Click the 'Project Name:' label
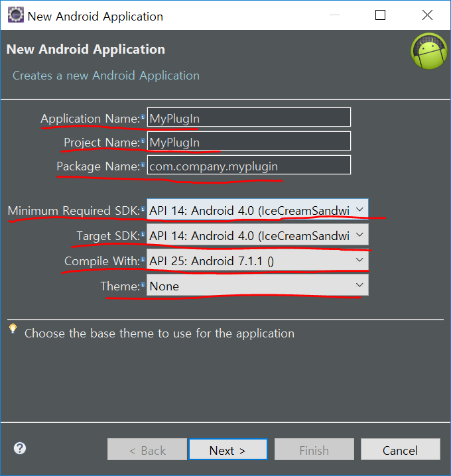The image size is (451, 476). (x=101, y=143)
